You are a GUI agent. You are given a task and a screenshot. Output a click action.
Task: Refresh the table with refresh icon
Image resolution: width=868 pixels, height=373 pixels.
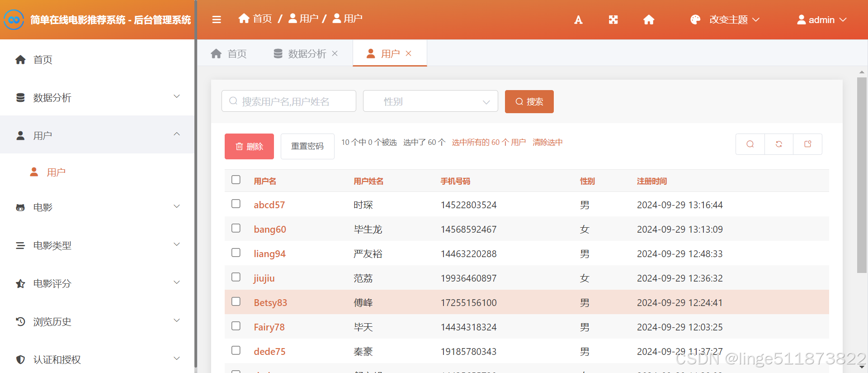pyautogui.click(x=779, y=144)
